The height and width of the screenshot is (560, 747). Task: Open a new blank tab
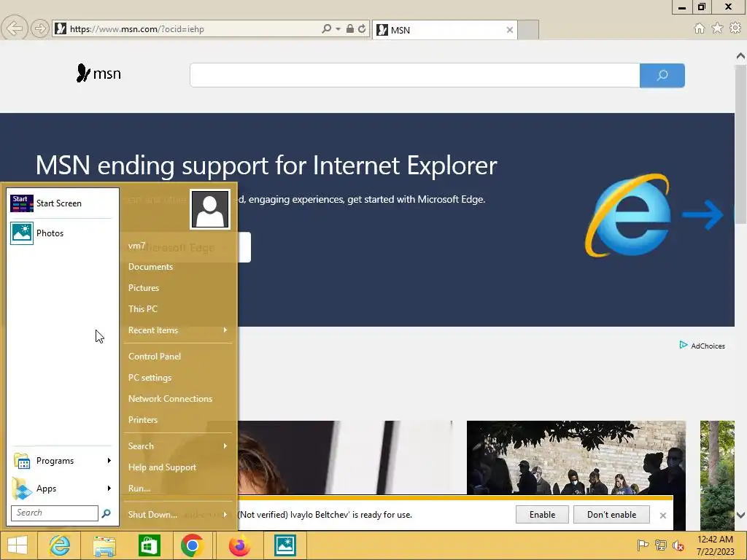[x=528, y=29]
